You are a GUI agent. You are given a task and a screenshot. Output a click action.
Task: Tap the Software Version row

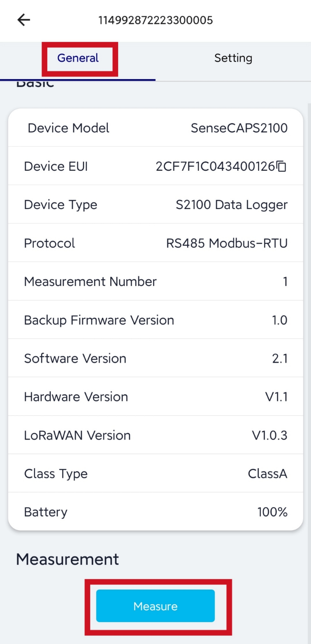coord(155,358)
